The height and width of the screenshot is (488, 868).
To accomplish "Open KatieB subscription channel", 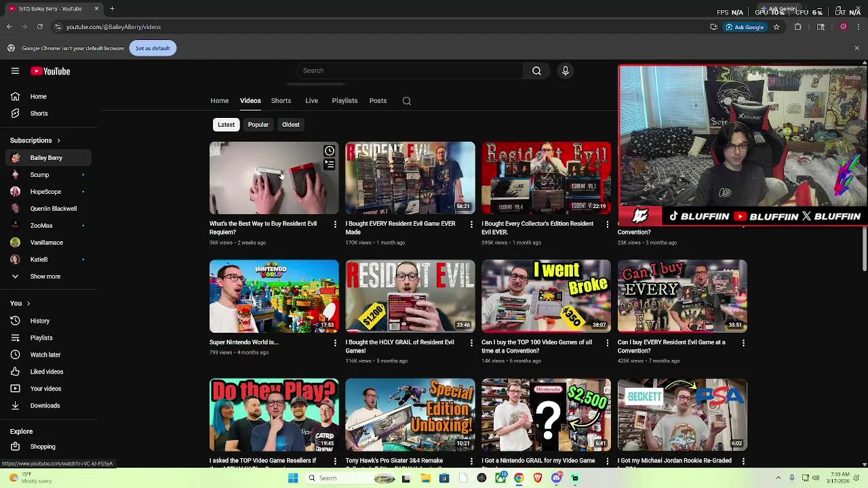I will [47, 260].
